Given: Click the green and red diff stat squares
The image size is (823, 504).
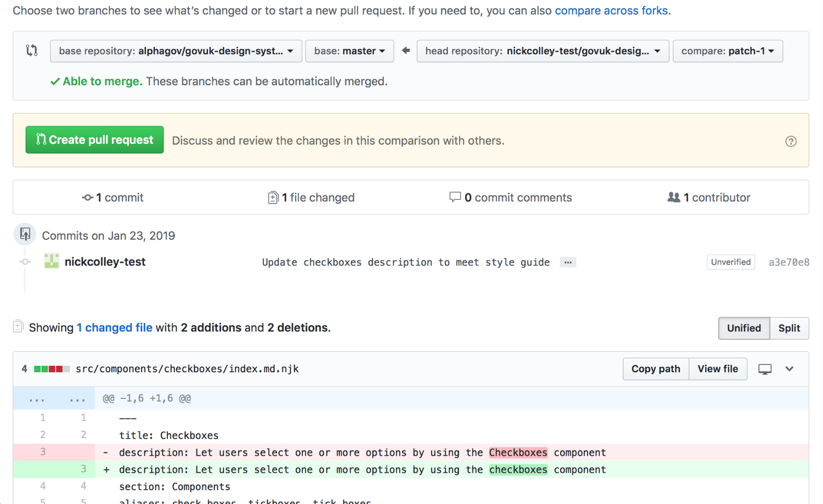Looking at the screenshot, I should [x=51, y=368].
